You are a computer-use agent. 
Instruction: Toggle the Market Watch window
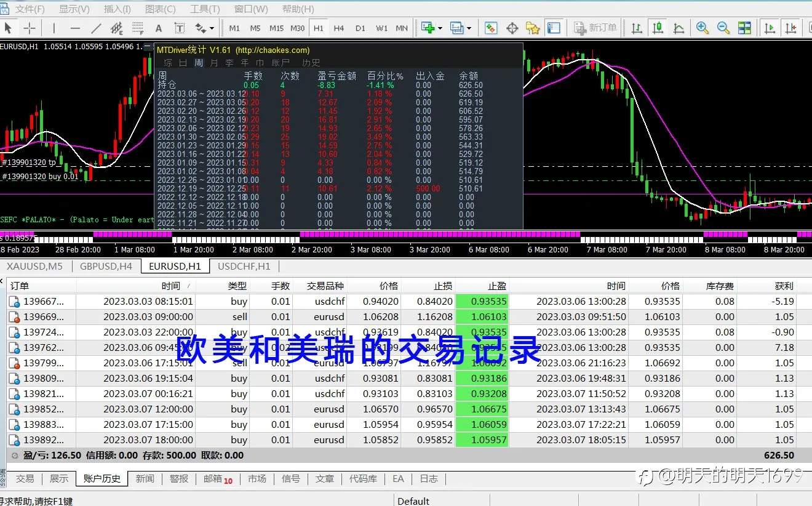tap(491, 28)
